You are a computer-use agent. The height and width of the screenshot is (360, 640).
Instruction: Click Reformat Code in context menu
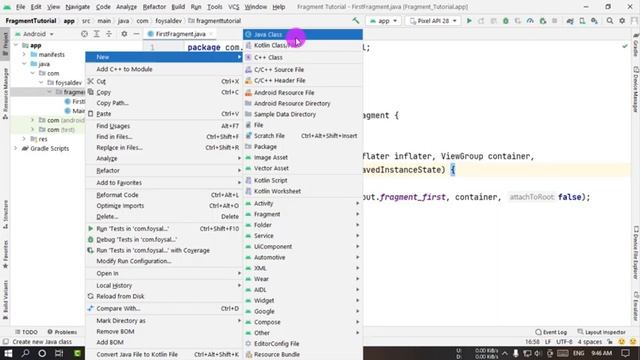(164, 195)
